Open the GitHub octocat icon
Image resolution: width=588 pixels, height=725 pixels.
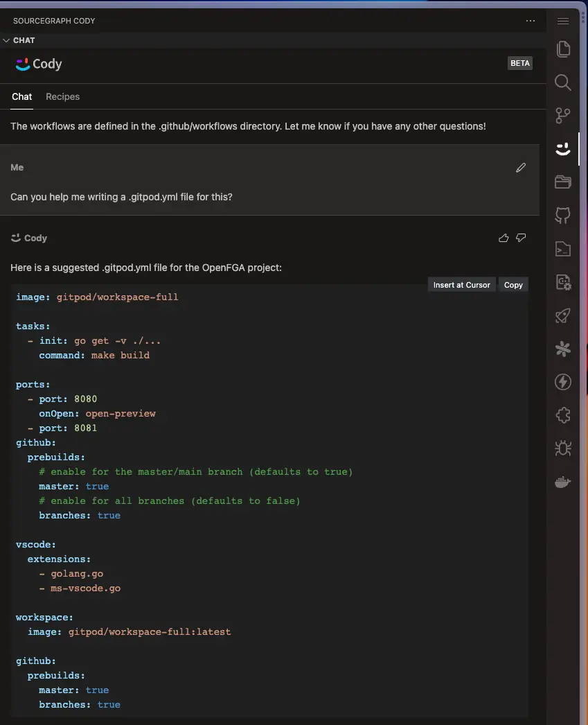(x=563, y=216)
